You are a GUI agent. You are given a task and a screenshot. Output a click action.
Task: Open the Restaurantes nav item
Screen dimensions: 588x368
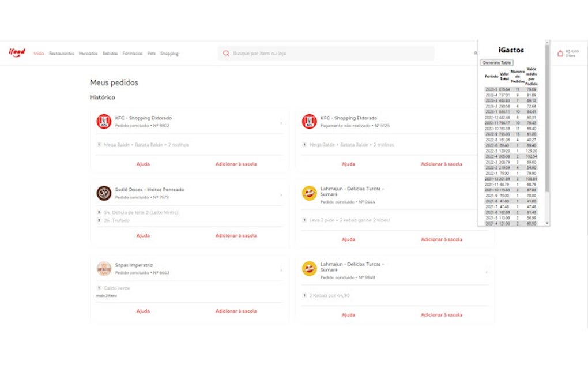click(x=62, y=54)
